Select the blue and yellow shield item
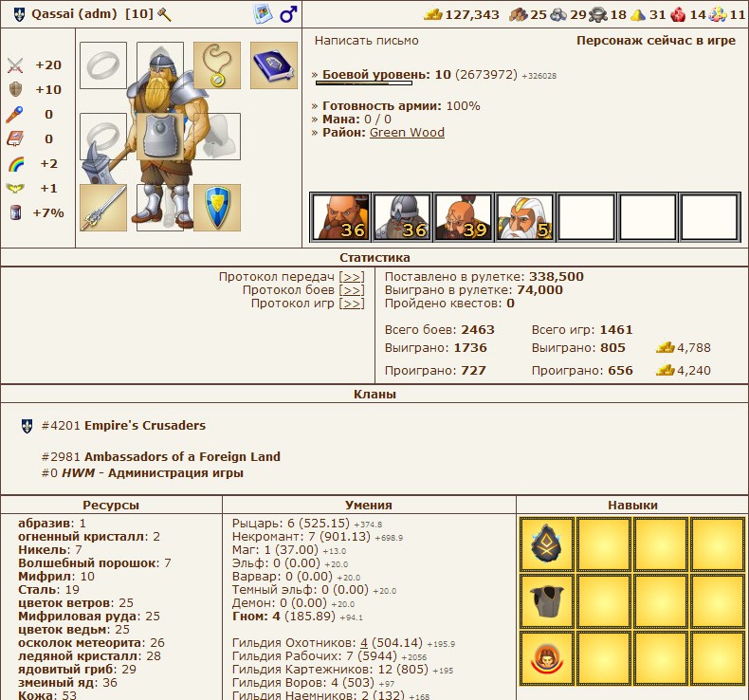 click(x=217, y=208)
